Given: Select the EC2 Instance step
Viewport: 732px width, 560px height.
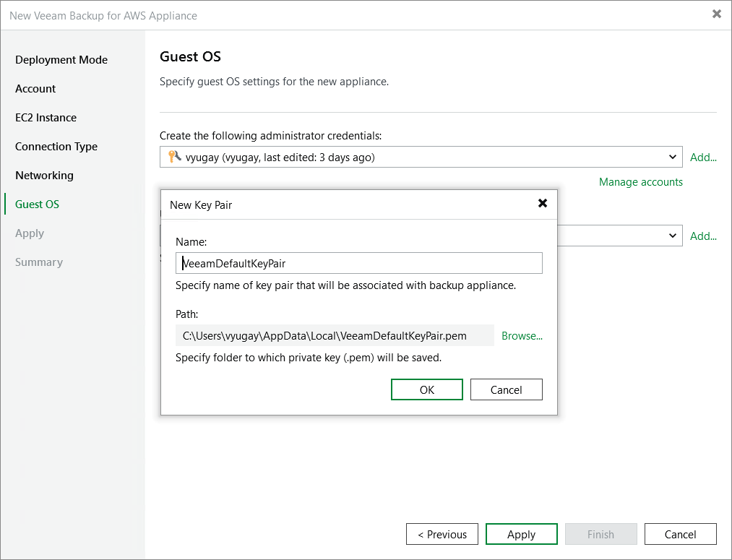Looking at the screenshot, I should (x=45, y=117).
